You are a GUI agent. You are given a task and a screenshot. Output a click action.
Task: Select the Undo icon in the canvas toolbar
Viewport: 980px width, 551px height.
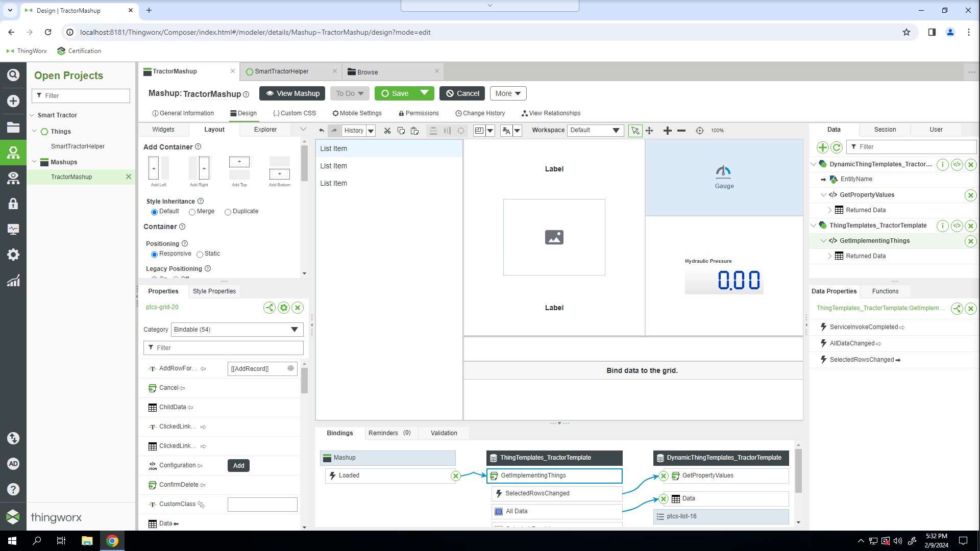pyautogui.click(x=322, y=131)
